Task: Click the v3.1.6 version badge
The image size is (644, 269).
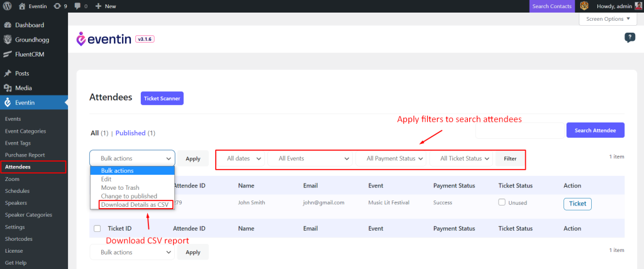Action: click(x=145, y=40)
